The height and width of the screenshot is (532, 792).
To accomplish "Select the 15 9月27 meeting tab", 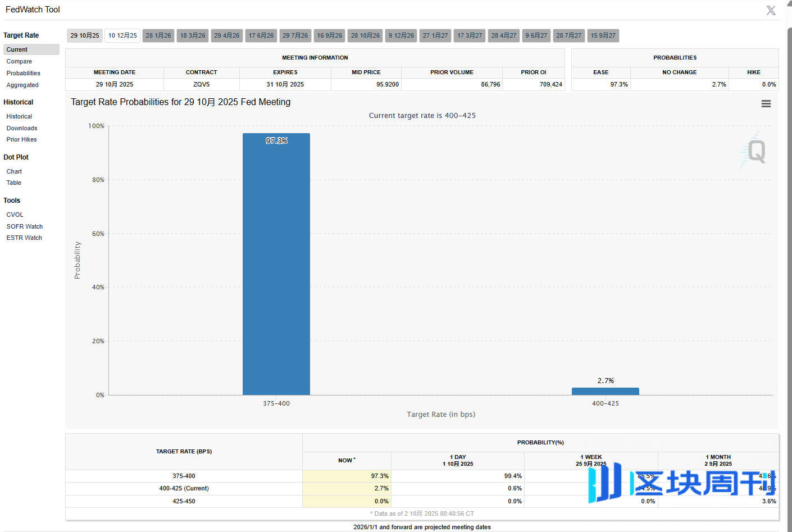I will (603, 35).
